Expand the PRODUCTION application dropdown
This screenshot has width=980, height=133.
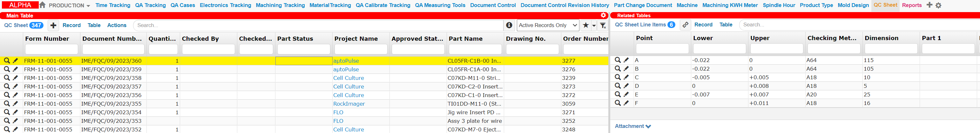point(69,5)
